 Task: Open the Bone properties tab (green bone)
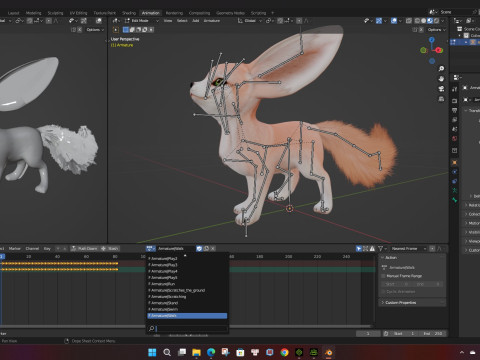pos(454,200)
